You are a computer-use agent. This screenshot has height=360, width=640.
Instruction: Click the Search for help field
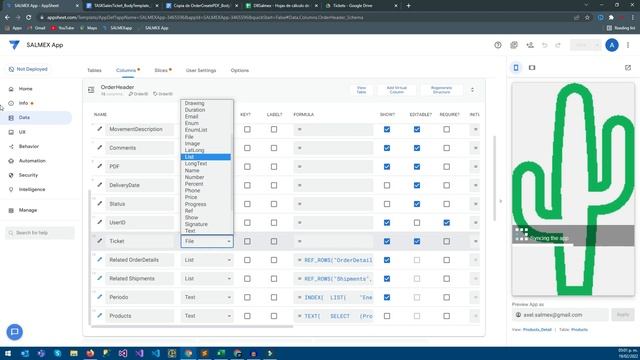click(x=40, y=233)
